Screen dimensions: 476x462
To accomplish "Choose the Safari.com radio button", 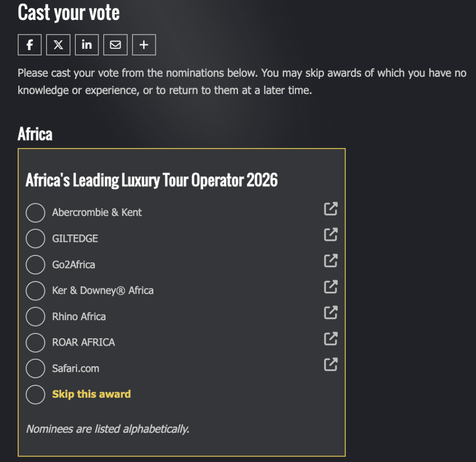I will pyautogui.click(x=35, y=368).
